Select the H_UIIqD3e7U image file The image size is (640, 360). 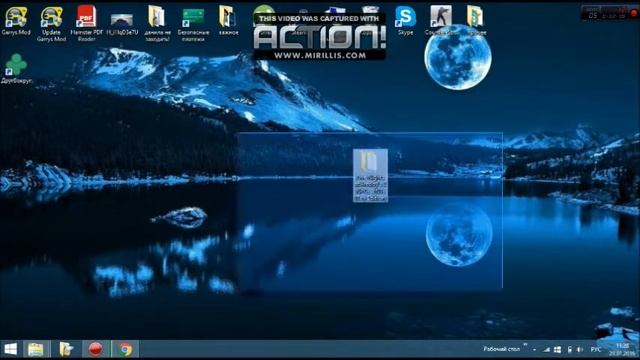pyautogui.click(x=122, y=24)
